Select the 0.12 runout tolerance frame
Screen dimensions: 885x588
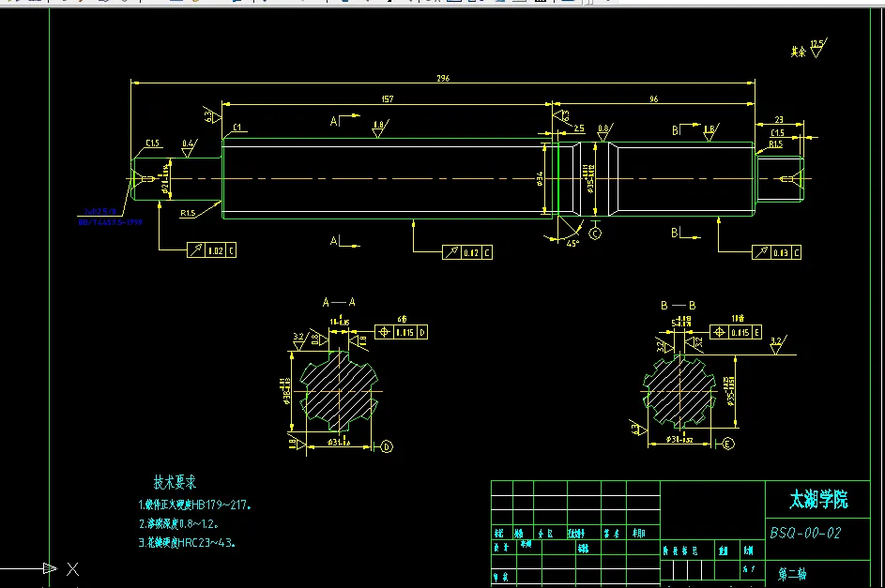pyautogui.click(x=467, y=252)
